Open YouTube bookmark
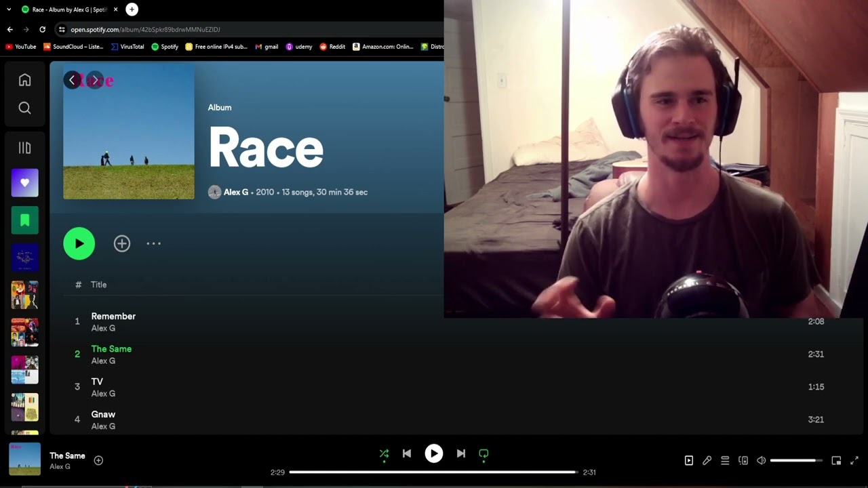 tap(21, 47)
